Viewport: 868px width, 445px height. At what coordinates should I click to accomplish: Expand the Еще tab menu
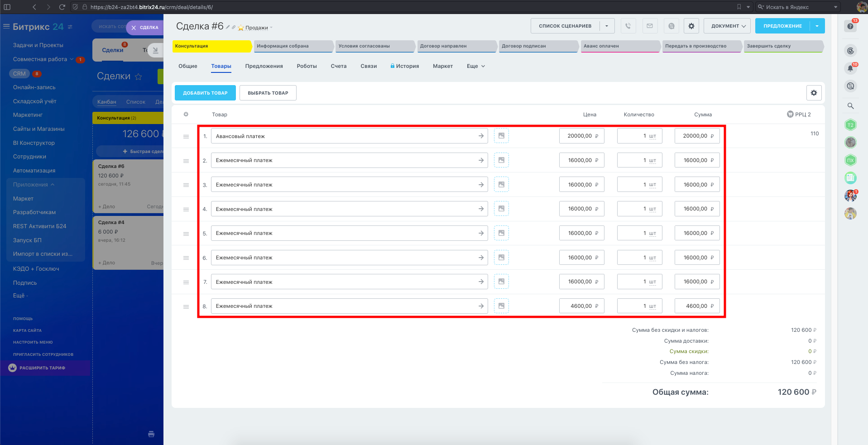(475, 66)
